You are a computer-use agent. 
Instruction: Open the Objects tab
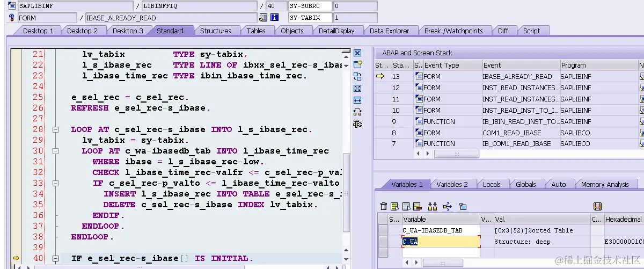pos(292,31)
